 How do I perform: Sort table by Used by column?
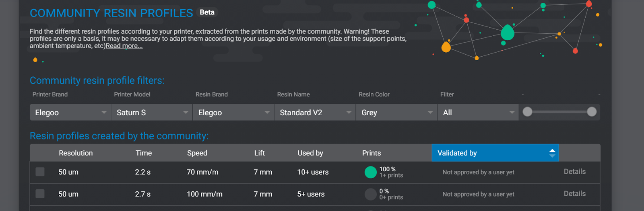pos(310,153)
